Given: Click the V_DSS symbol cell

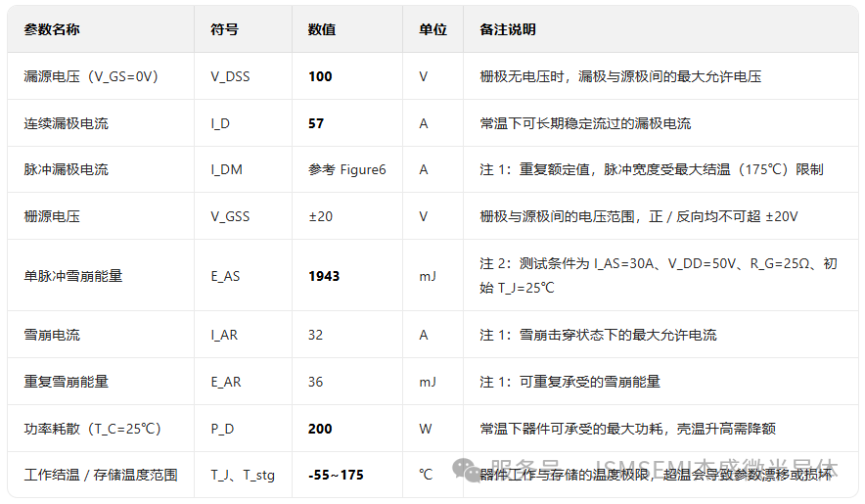Looking at the screenshot, I should point(230,76).
